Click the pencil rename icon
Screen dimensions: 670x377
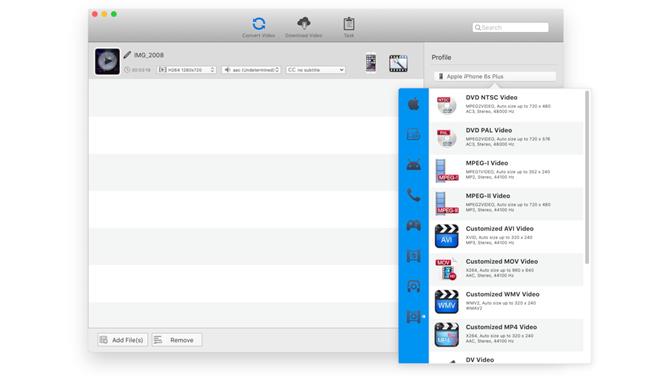[127, 55]
